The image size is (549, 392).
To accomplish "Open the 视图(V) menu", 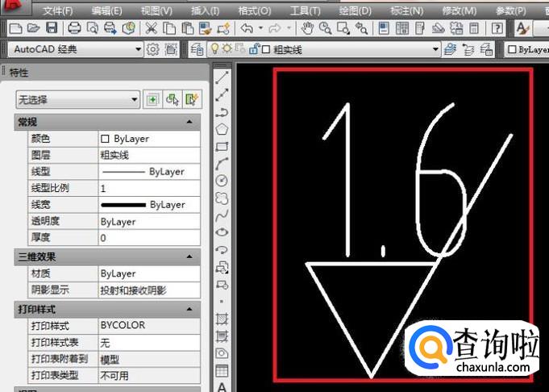I will pos(156,11).
